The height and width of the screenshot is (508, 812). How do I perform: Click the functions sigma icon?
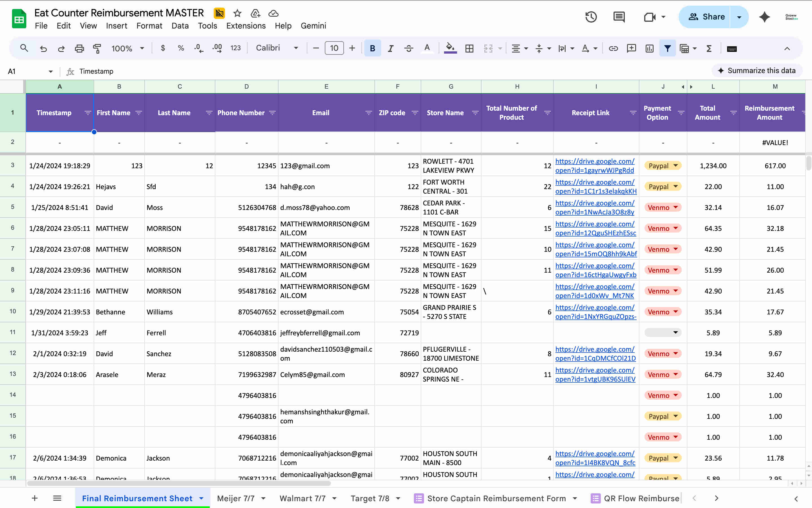[709, 48]
